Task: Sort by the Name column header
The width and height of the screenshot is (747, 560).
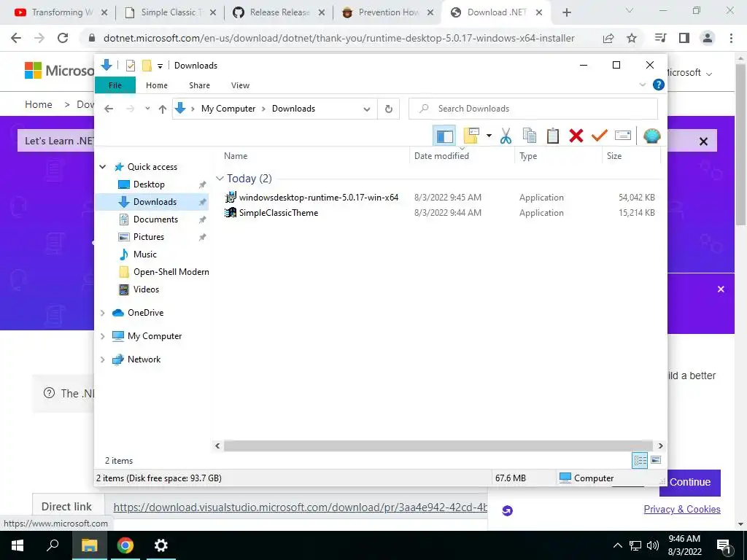Action: tap(236, 156)
